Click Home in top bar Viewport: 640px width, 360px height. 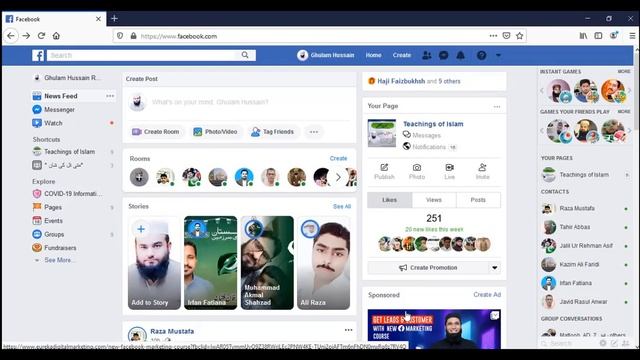click(373, 55)
